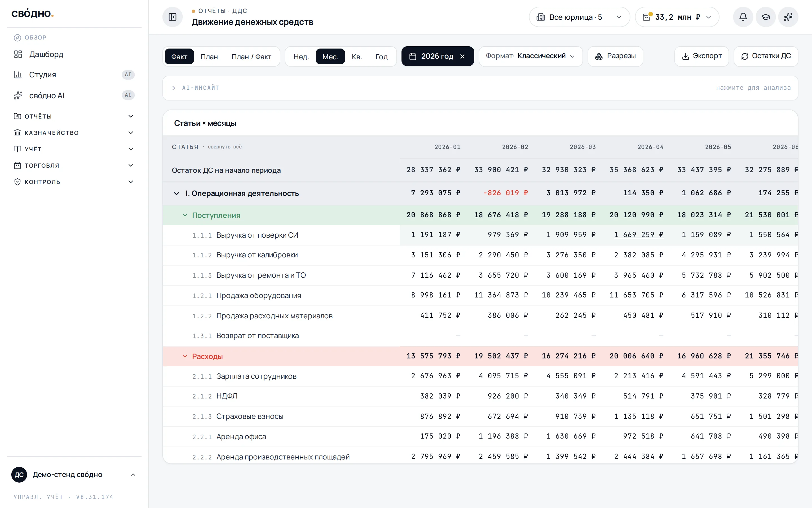The image size is (812, 508).
Task: Select the Факт view
Action: click(179, 56)
